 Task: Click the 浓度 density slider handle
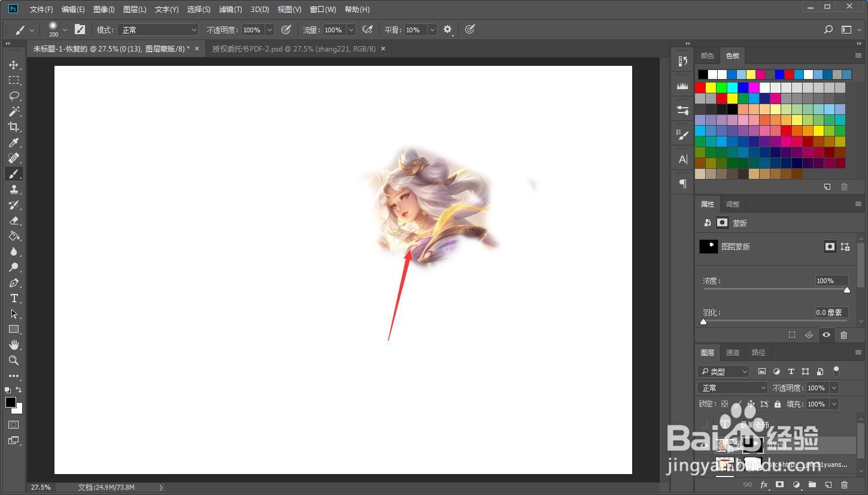[x=846, y=290]
